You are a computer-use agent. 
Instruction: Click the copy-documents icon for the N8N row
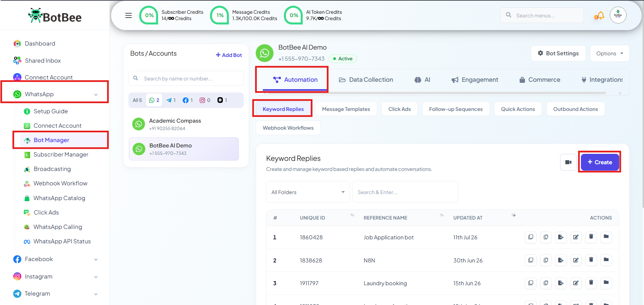pos(546,260)
